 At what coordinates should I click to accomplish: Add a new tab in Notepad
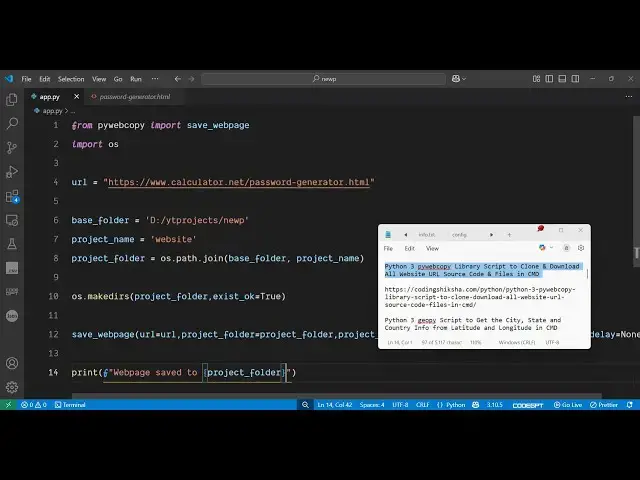click(509, 235)
